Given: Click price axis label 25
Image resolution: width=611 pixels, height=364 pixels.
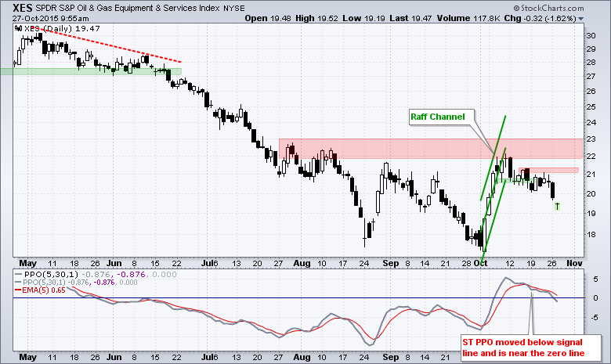Looking at the screenshot, I should (x=591, y=106).
